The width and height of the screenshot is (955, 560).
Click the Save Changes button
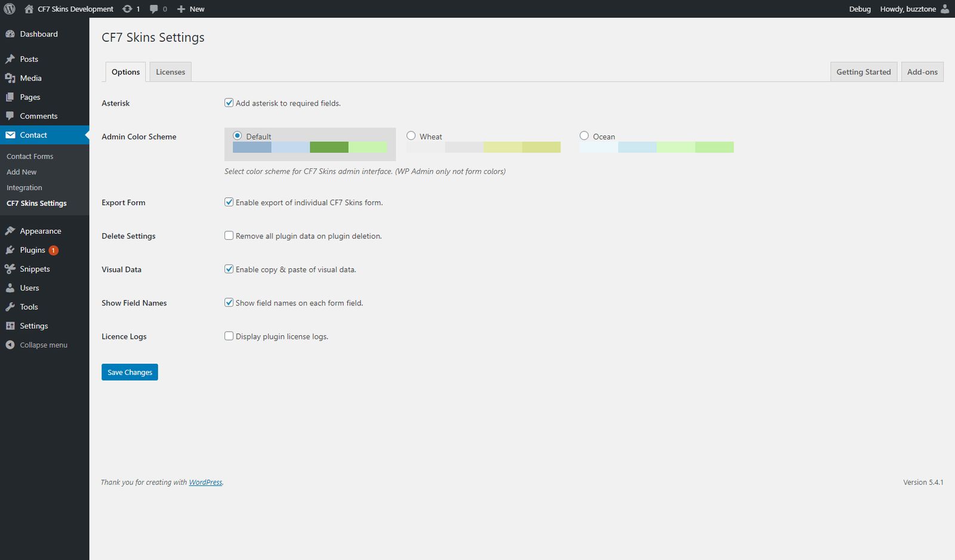(130, 372)
